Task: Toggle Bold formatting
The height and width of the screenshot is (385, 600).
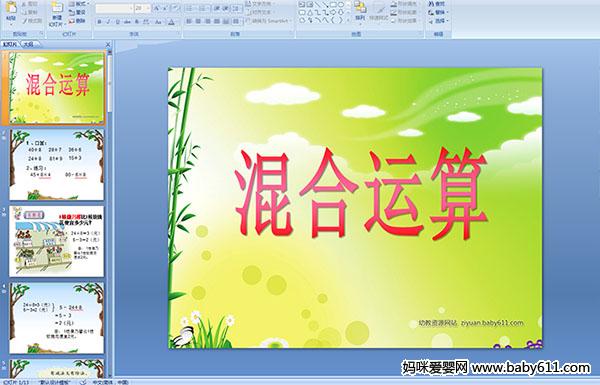Action: click(99, 22)
